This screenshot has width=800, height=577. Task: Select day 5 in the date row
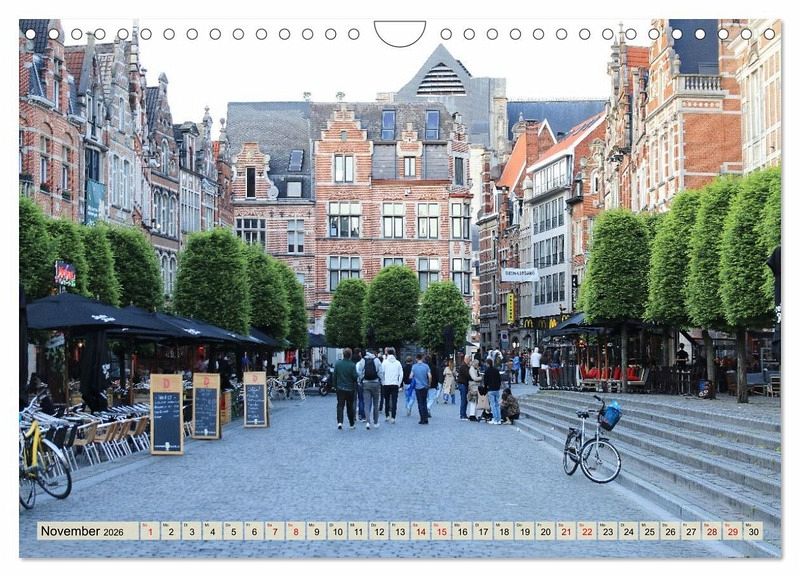click(x=233, y=531)
